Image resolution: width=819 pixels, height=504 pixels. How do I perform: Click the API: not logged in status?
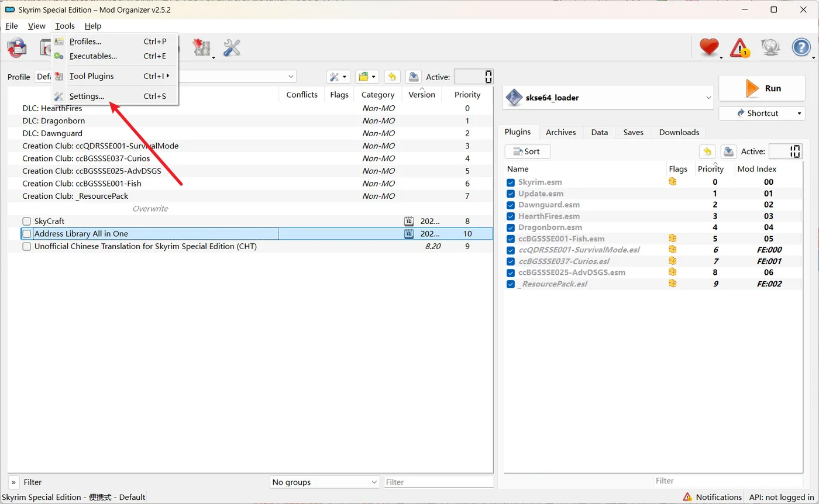pos(781,497)
